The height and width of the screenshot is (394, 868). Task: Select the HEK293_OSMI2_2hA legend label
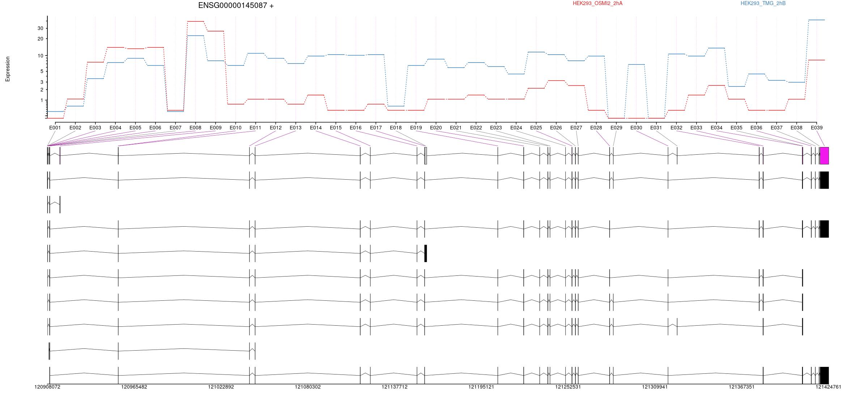(597, 3)
